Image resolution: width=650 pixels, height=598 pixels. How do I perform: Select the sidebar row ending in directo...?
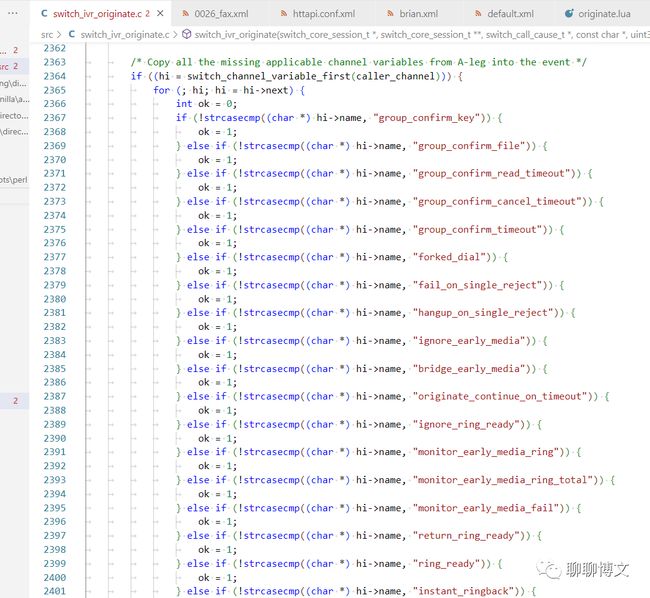click(15, 116)
